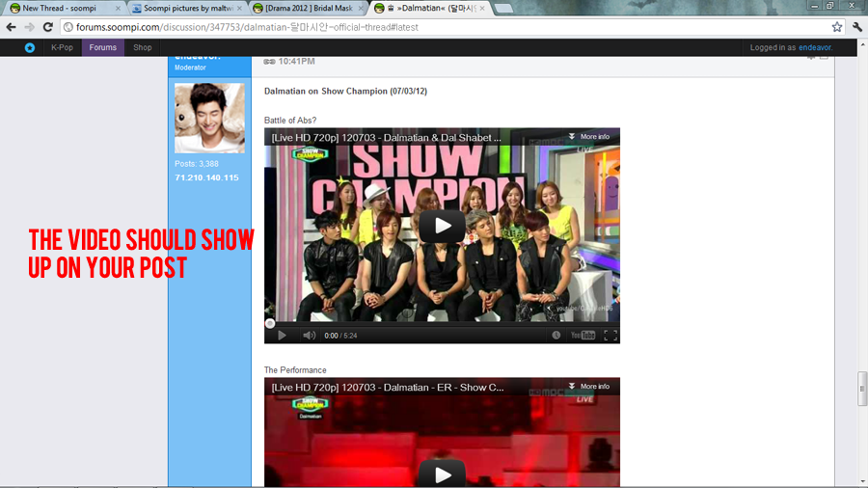Reload the page with the refresh icon
Screen dimensions: 868x488
[x=48, y=27]
